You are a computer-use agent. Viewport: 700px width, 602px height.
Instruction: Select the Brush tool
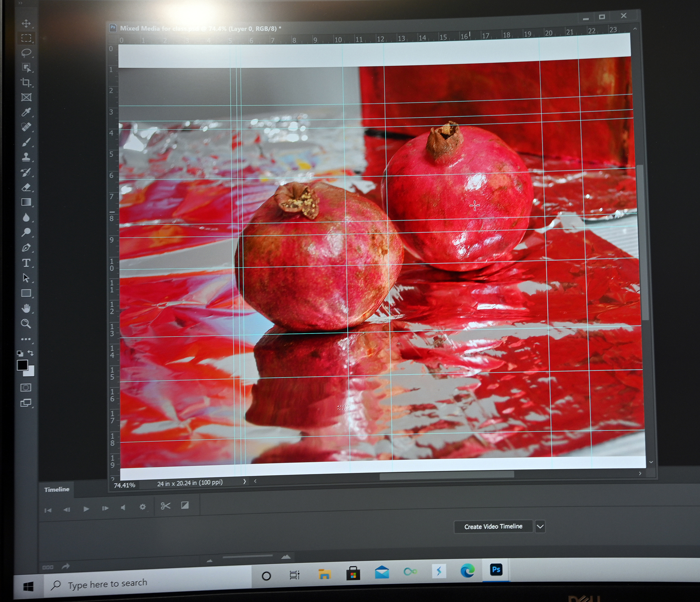pyautogui.click(x=26, y=142)
